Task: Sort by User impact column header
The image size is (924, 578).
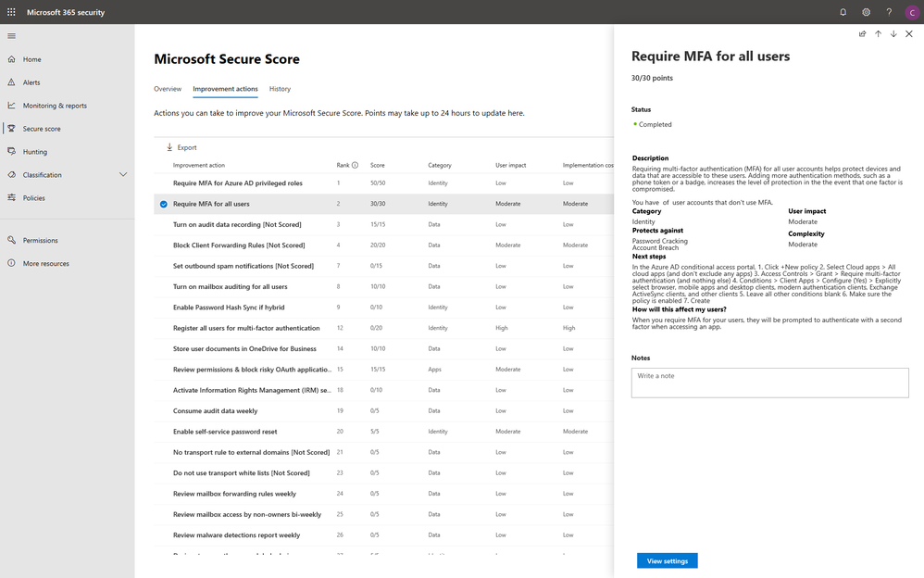Action: [510, 165]
